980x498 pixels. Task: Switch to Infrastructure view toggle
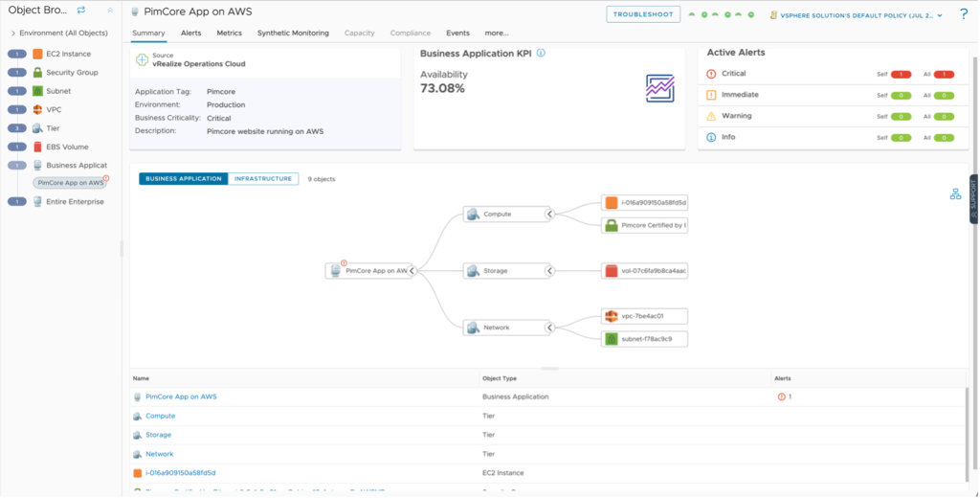coord(263,178)
